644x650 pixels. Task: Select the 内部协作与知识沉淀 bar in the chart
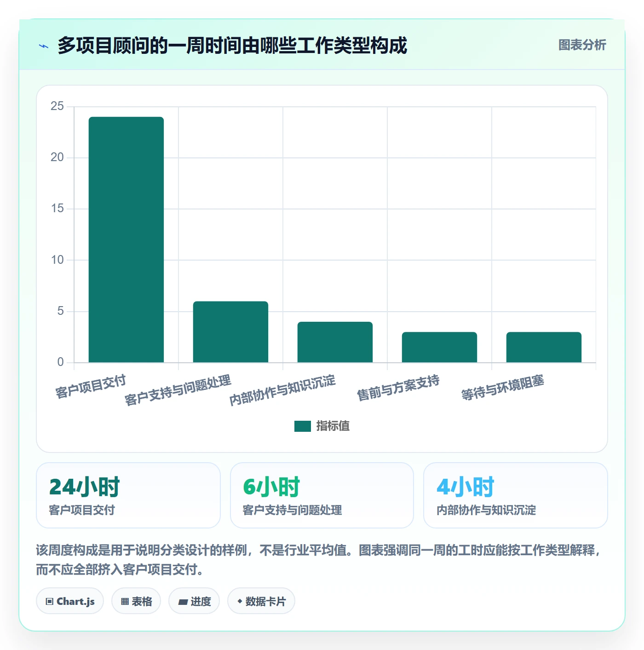[335, 342]
